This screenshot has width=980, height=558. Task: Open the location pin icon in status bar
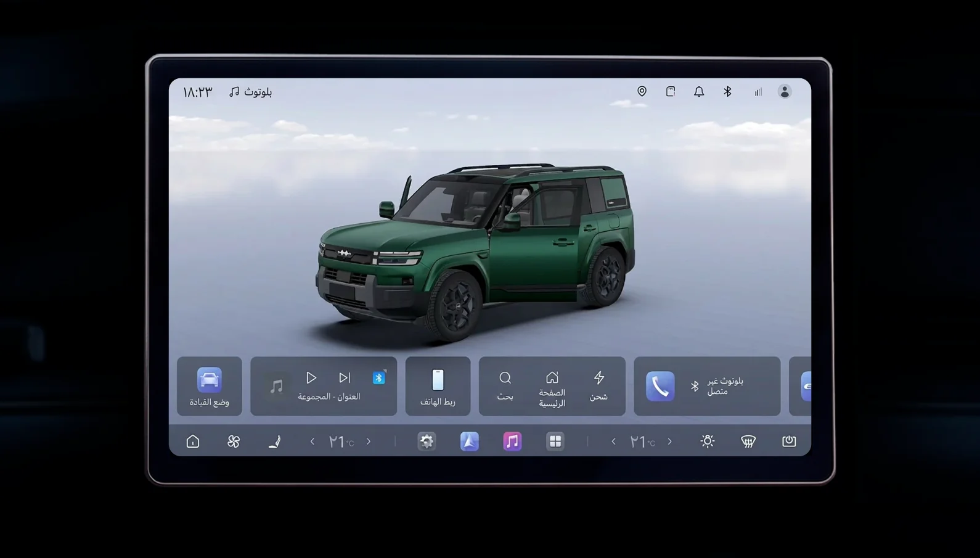click(642, 91)
